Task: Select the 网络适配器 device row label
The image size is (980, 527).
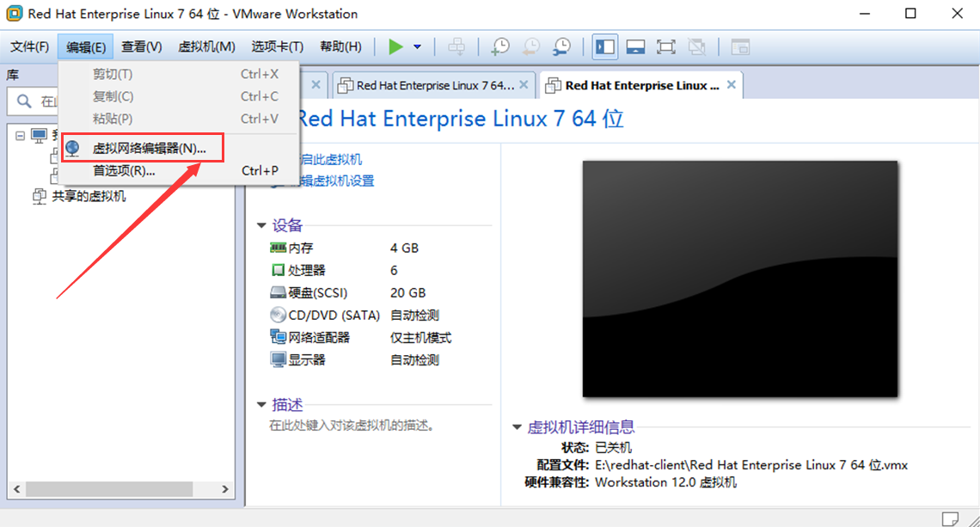Action: 319,338
